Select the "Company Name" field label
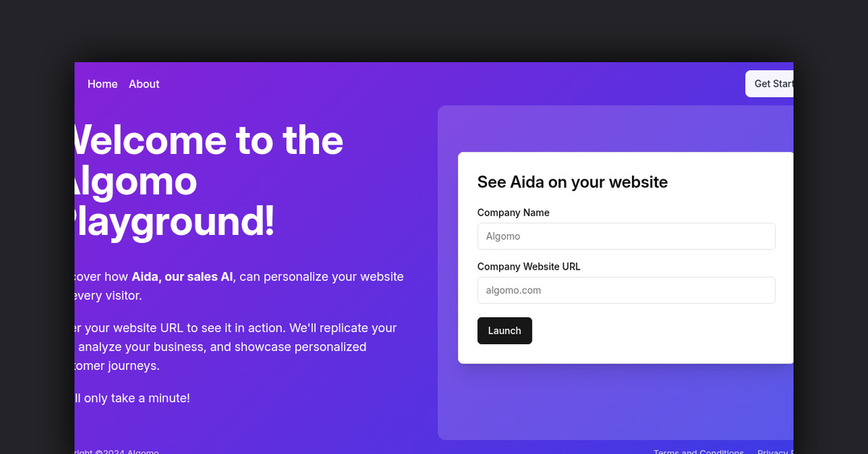This screenshot has height=454, width=868. point(513,213)
